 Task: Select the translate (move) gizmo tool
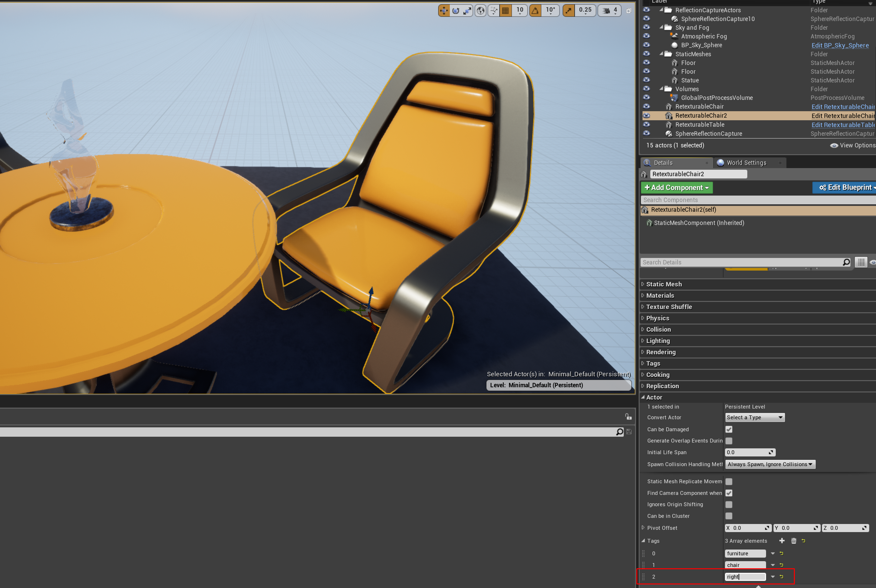[444, 10]
